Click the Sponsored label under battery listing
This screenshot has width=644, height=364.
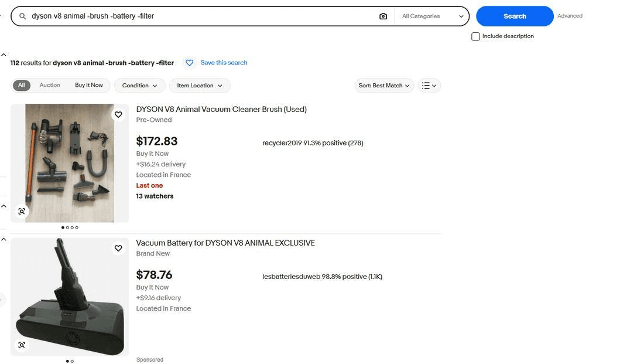pos(150,360)
